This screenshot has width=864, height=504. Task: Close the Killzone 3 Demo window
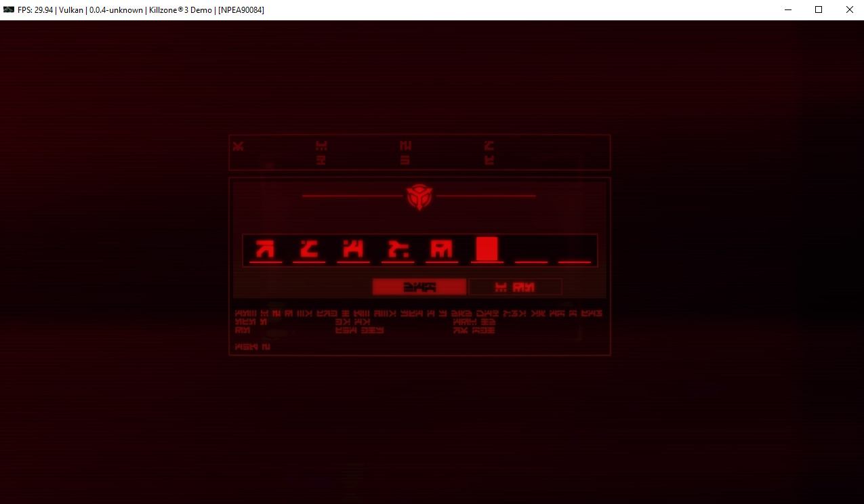(849, 9)
